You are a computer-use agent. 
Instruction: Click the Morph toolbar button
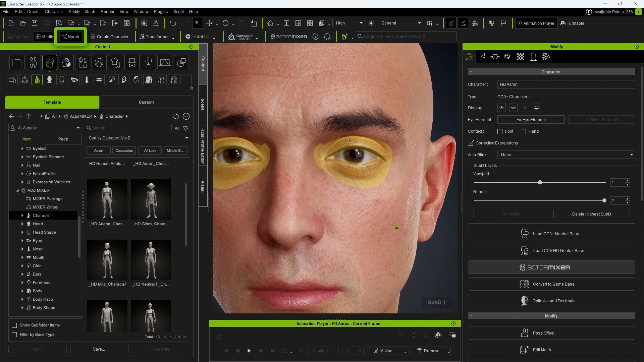(x=70, y=37)
